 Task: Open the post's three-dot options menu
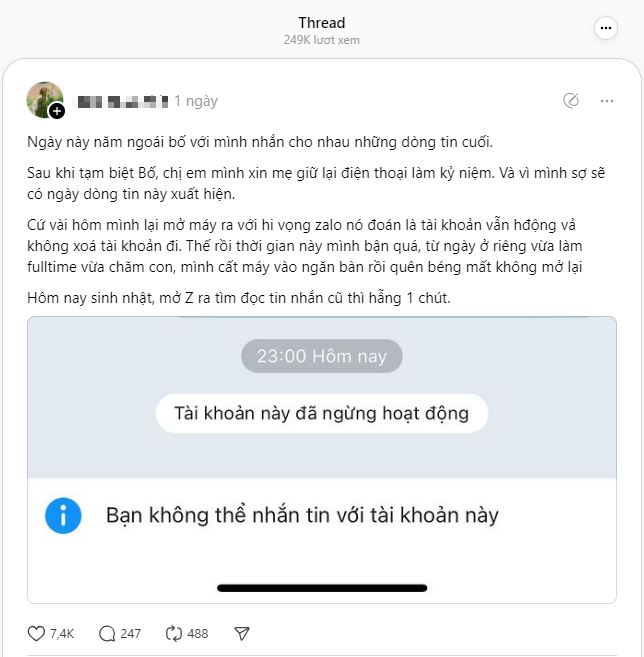click(607, 101)
